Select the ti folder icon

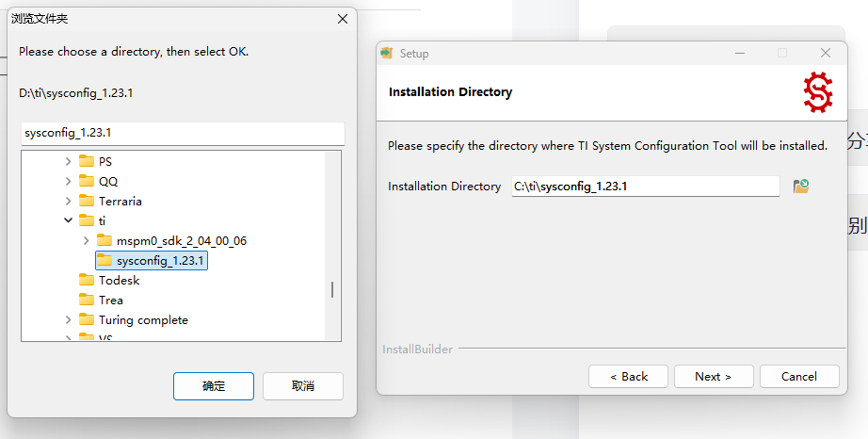(x=87, y=220)
